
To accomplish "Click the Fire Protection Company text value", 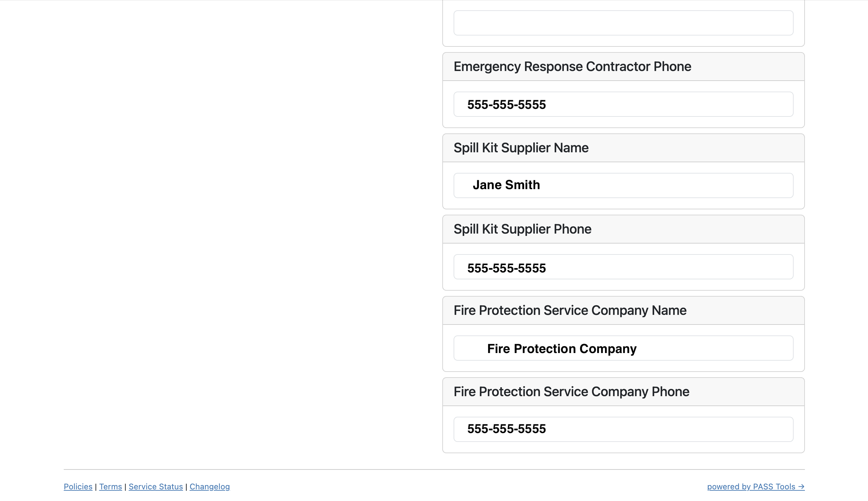I will point(562,349).
